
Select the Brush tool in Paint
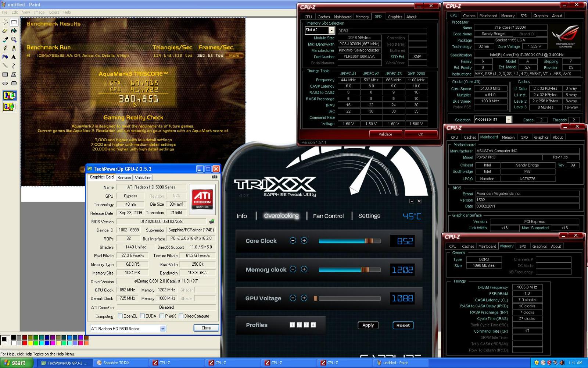pyautogui.click(x=14, y=48)
